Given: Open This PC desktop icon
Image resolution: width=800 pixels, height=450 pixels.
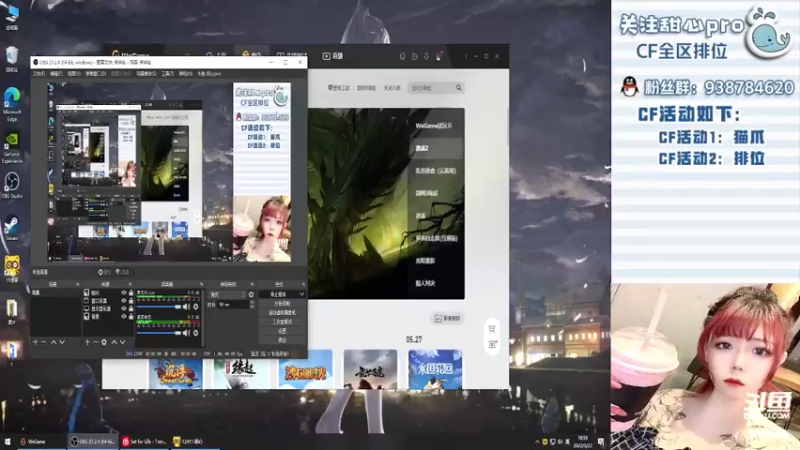Looking at the screenshot, I should click(x=12, y=16).
